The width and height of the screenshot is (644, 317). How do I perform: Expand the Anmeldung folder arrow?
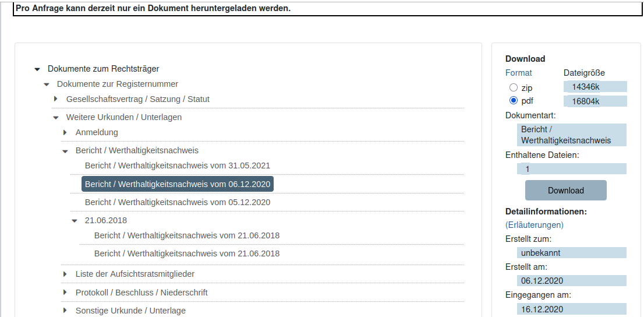[x=65, y=132]
